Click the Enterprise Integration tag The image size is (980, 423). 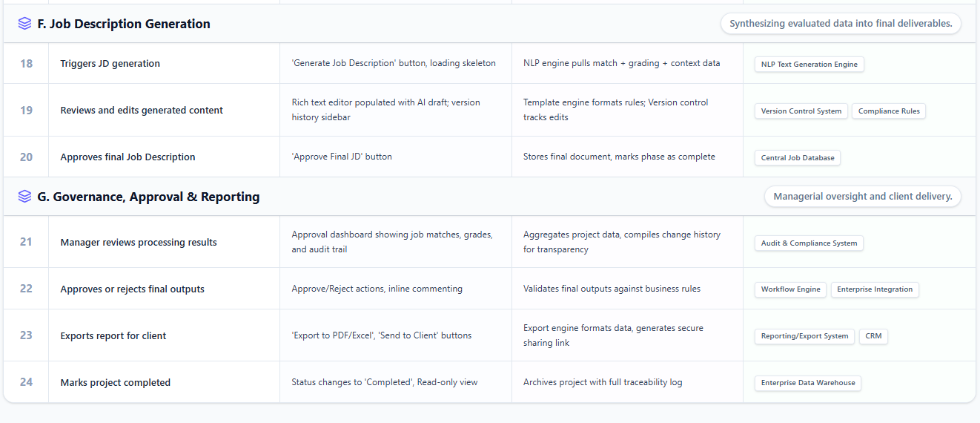(875, 289)
